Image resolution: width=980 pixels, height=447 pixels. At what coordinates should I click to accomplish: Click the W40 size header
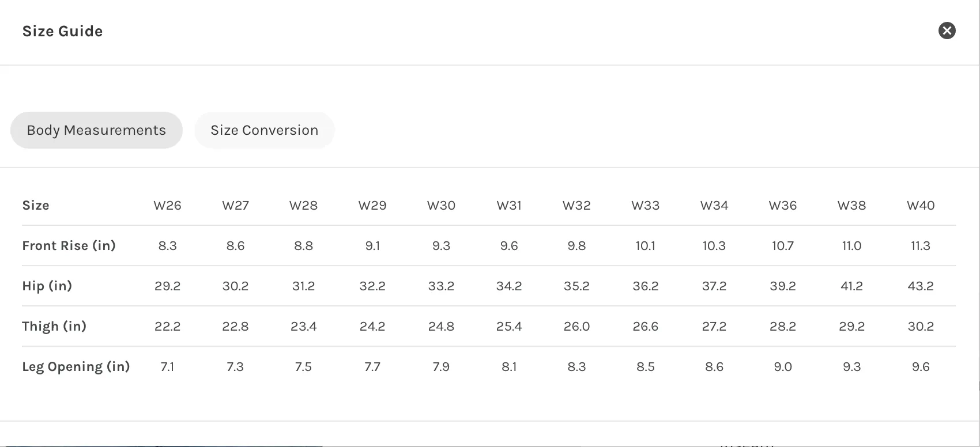[921, 206]
